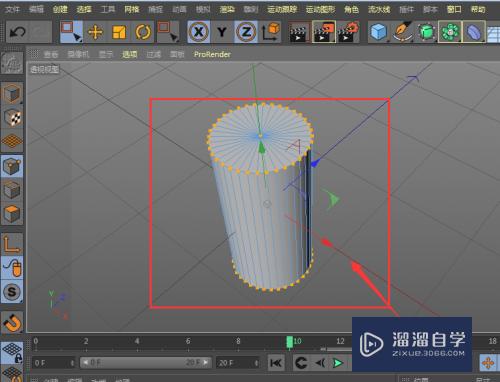This screenshot has width=500, height=382.
Task: Click the Render View clapperboard icon
Action: 299,32
